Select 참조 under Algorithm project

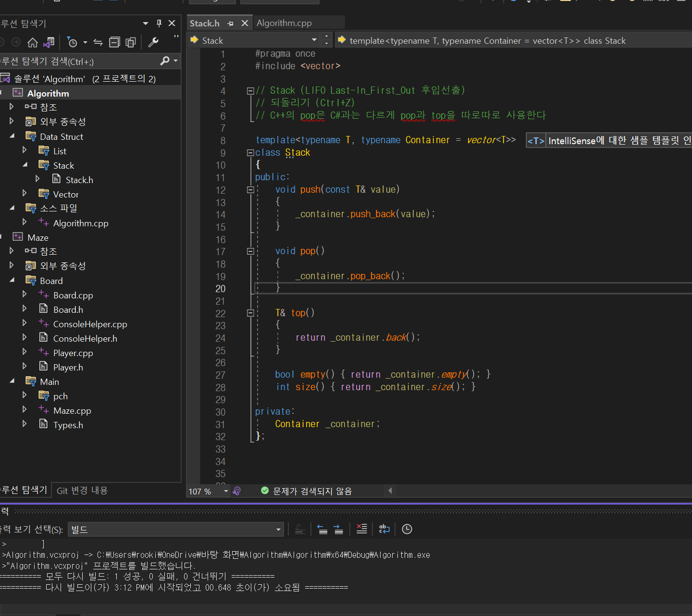[48, 107]
